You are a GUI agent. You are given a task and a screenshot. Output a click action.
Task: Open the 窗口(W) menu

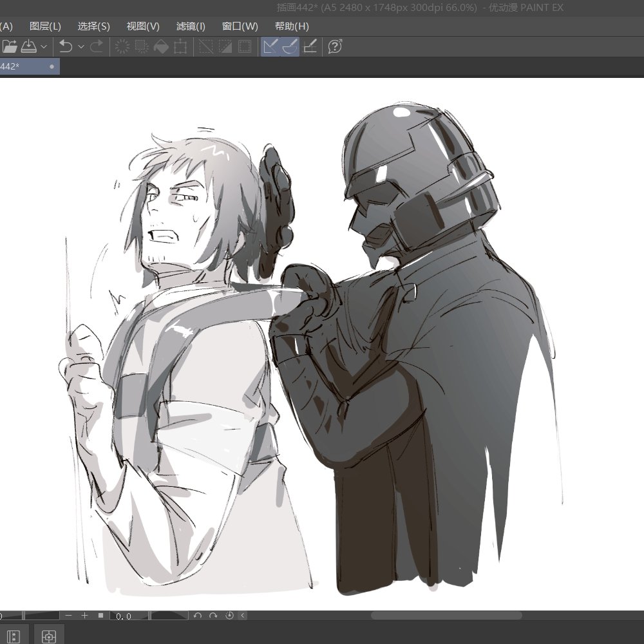click(x=240, y=26)
